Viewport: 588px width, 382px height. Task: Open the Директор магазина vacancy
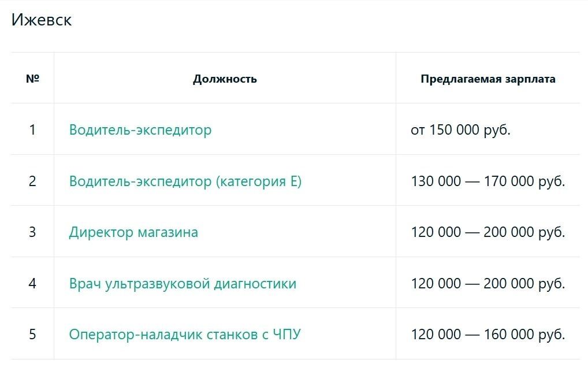click(133, 232)
